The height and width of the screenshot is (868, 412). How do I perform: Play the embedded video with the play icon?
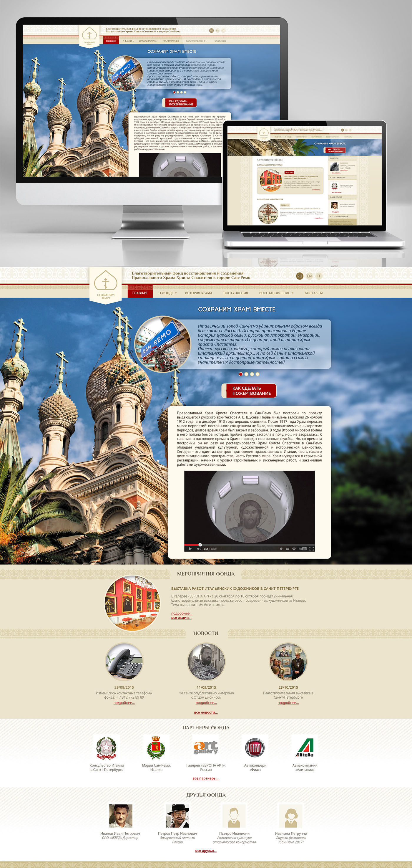(190, 548)
